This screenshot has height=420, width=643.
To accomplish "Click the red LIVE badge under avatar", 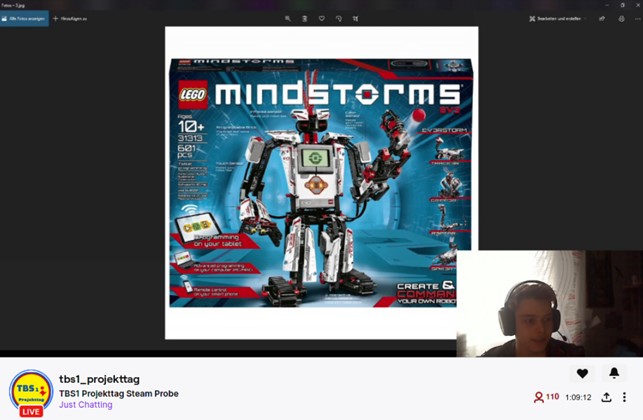I will pyautogui.click(x=31, y=411).
